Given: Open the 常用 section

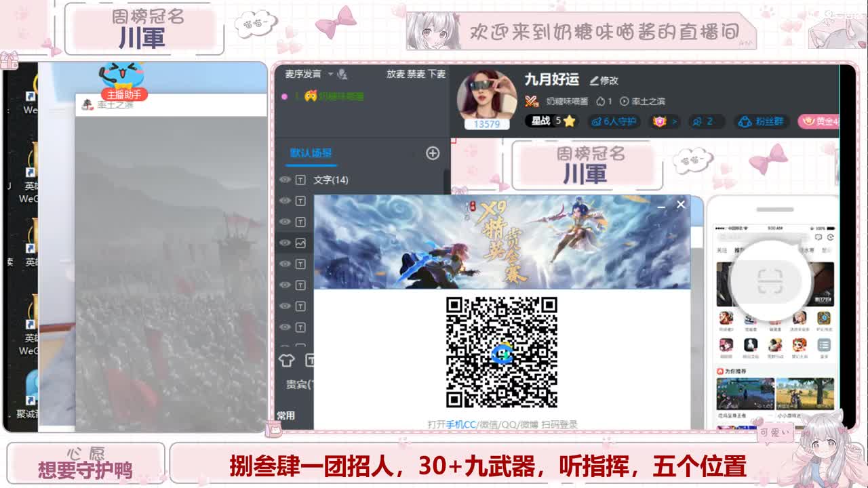Looking at the screenshot, I should pyautogui.click(x=285, y=415).
